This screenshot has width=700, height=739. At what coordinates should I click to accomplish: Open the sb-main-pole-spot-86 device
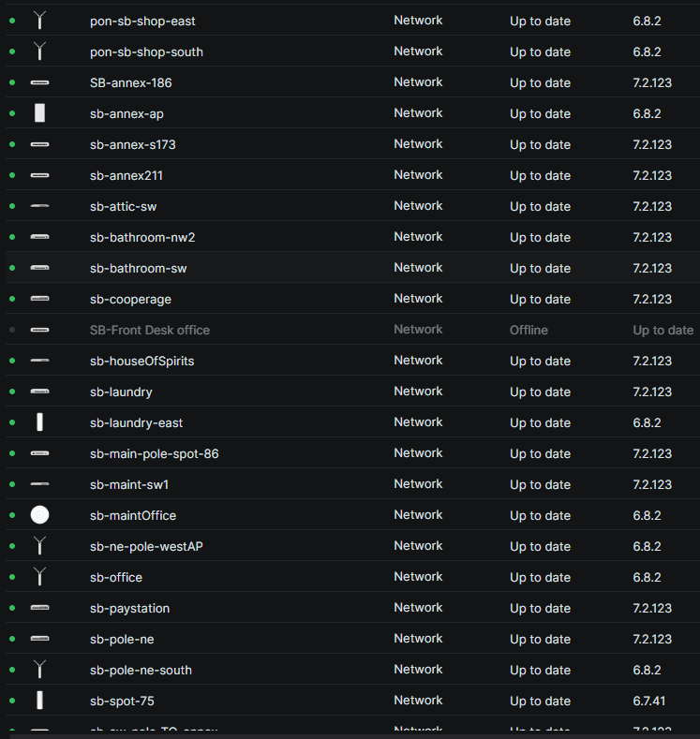click(154, 453)
